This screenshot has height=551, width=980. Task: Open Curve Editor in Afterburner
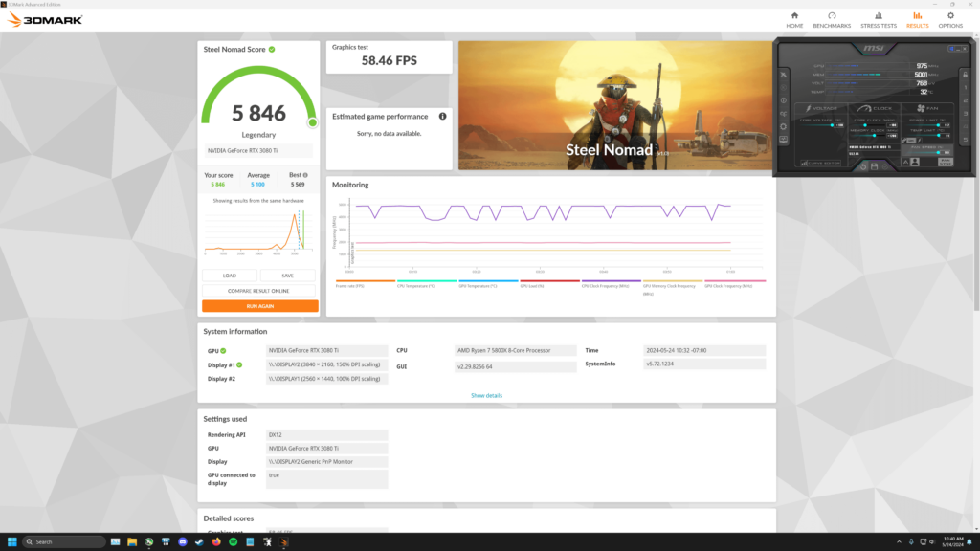click(820, 163)
